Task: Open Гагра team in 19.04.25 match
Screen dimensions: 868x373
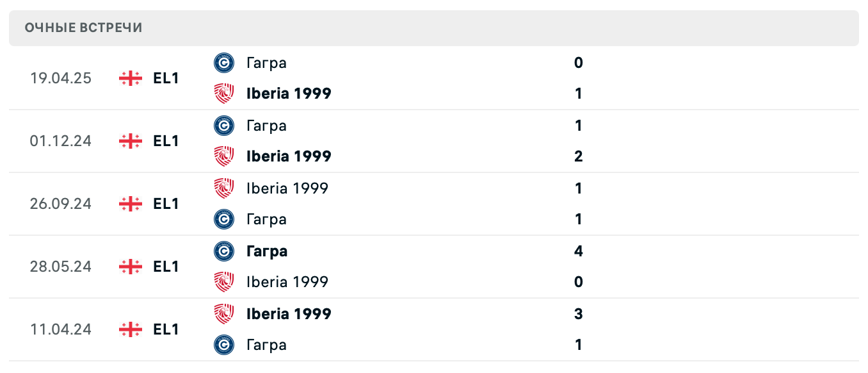Action: (266, 63)
